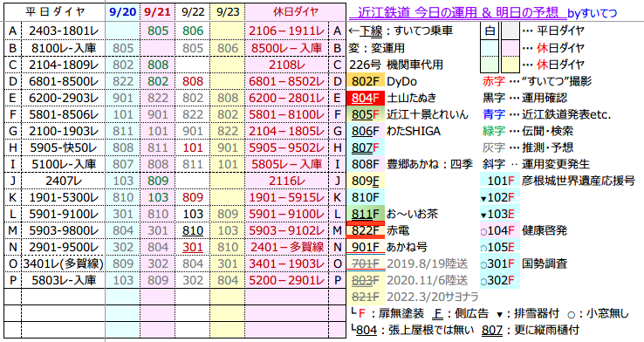The width and height of the screenshot is (644, 342).
Task: Select cell 2104-1809レ in row C
Action: [64, 65]
